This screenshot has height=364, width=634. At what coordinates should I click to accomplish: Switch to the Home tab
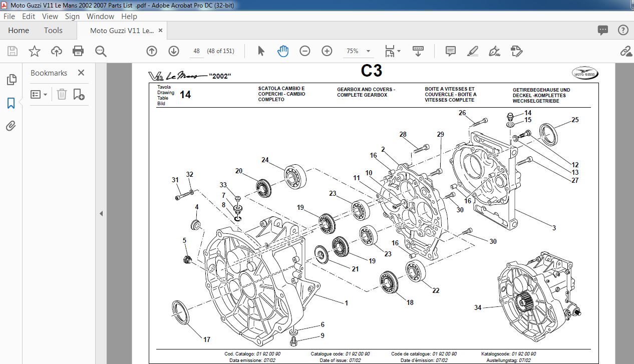19,30
